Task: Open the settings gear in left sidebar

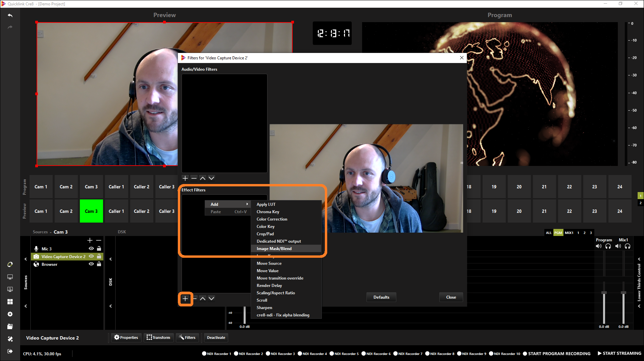Action: pos(10,314)
